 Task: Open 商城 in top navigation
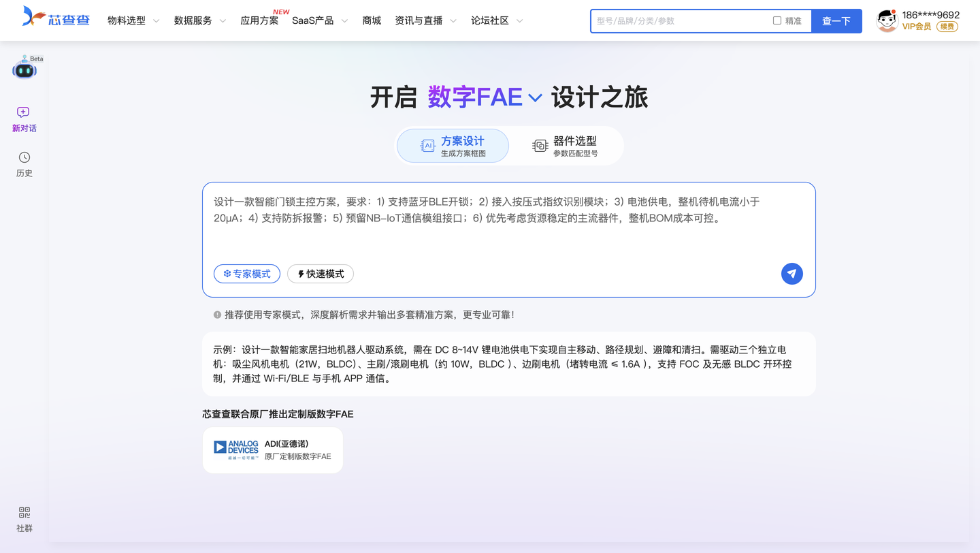372,20
